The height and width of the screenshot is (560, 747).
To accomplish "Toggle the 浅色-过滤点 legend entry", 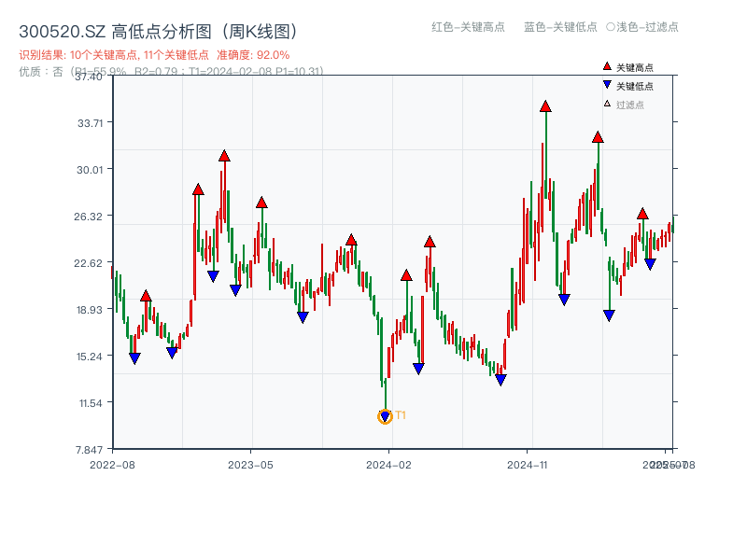I will (646, 28).
